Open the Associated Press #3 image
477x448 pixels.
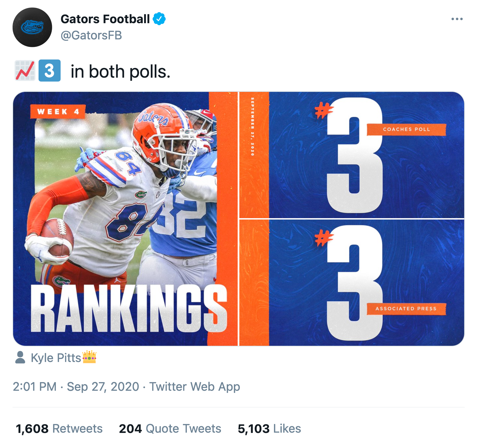pyautogui.click(x=352, y=283)
